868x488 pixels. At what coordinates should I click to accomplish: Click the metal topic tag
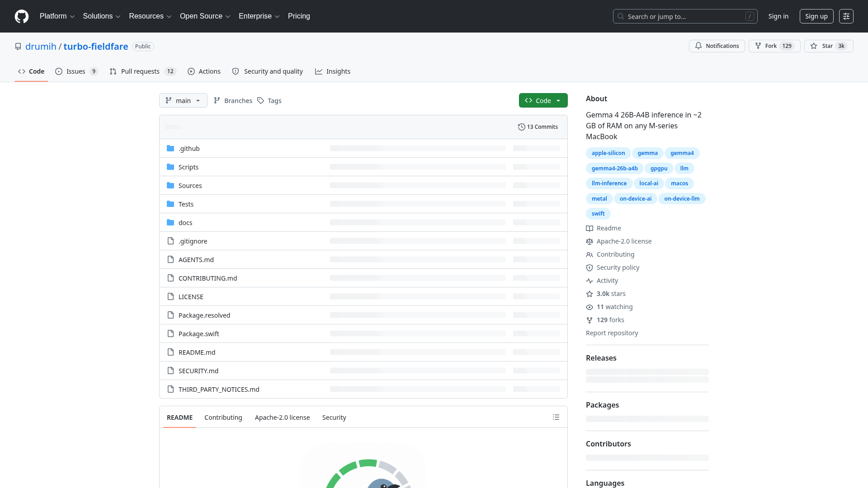tap(599, 199)
